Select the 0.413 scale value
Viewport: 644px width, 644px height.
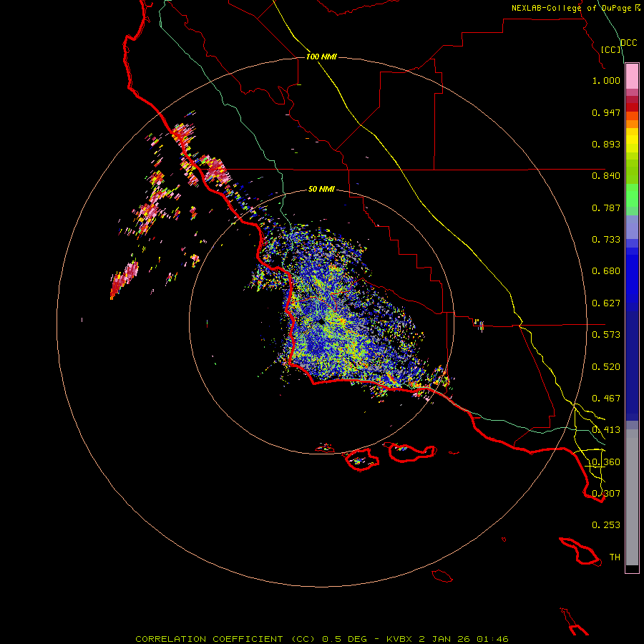pyautogui.click(x=606, y=430)
